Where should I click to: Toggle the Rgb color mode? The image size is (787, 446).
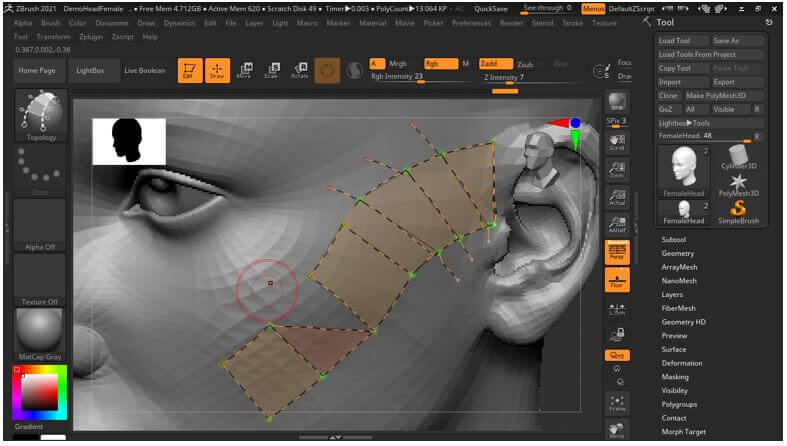[441, 64]
